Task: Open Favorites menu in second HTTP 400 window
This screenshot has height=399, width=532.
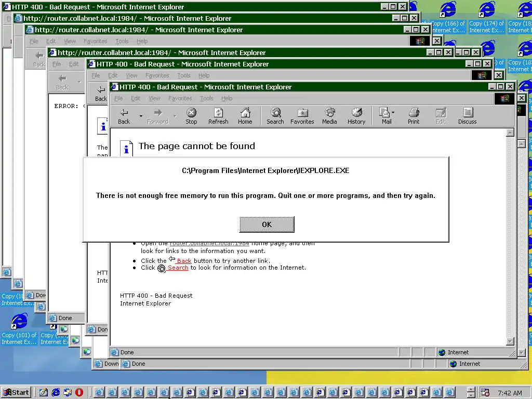Action: coord(157,76)
